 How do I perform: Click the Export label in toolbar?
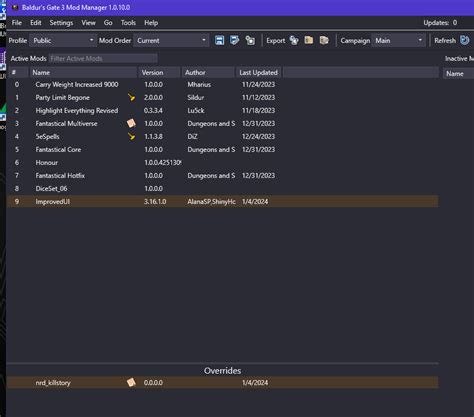[276, 40]
